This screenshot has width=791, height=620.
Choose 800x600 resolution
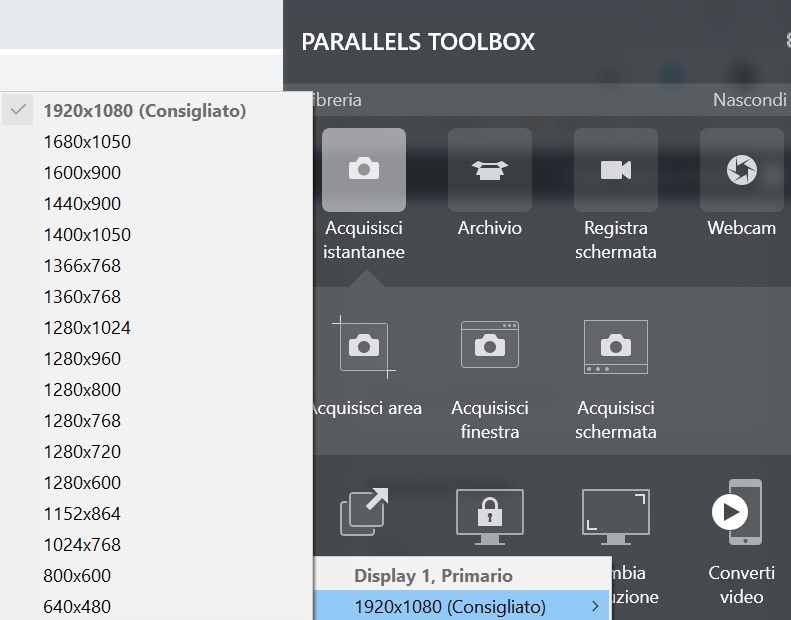point(156,576)
